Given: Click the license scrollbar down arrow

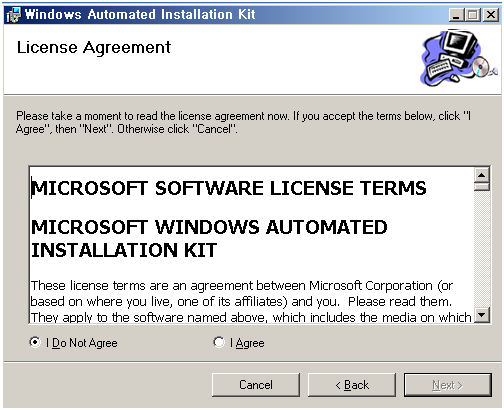Looking at the screenshot, I should [x=481, y=315].
